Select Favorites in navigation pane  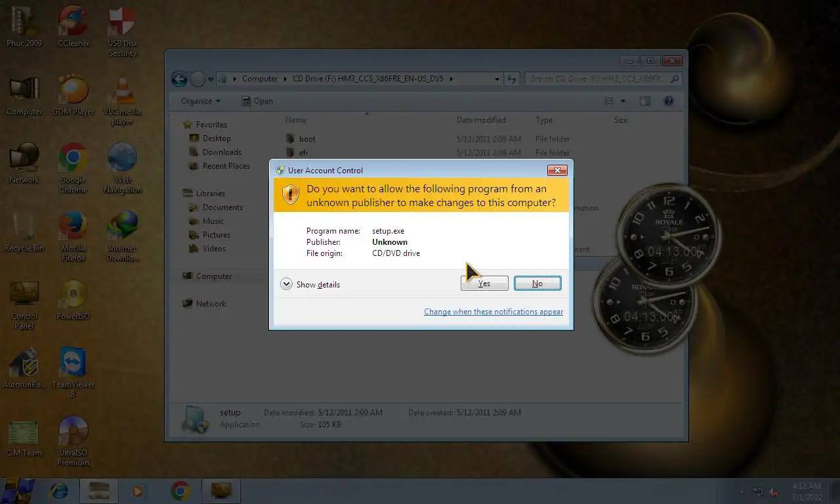(205, 125)
